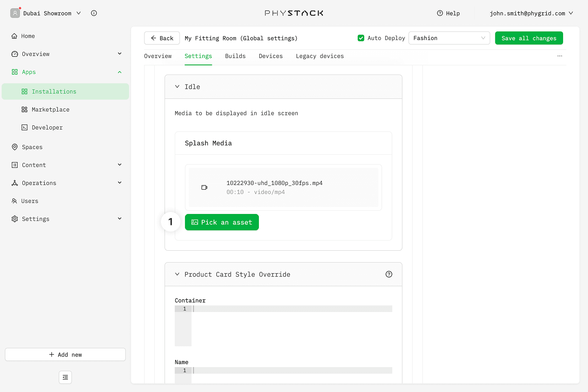
Task: Collapse the Apps sidebar chevron
Action: pos(120,72)
